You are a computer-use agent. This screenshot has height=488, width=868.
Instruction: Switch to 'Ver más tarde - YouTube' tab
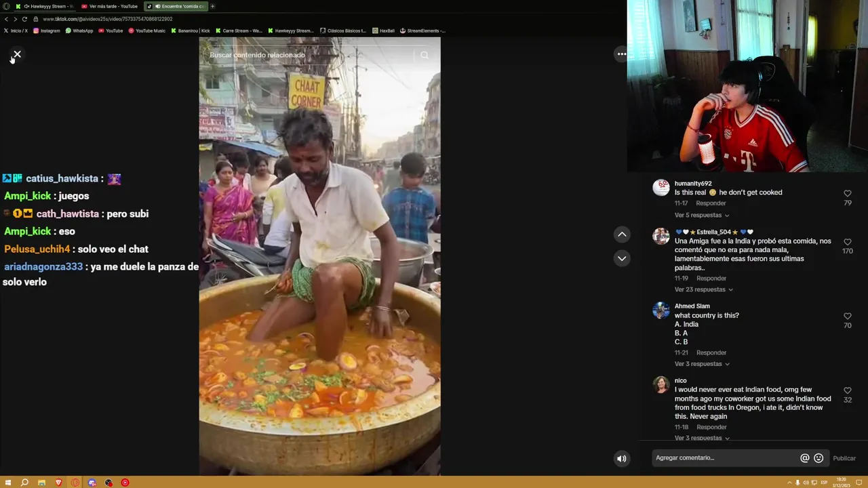coord(110,6)
